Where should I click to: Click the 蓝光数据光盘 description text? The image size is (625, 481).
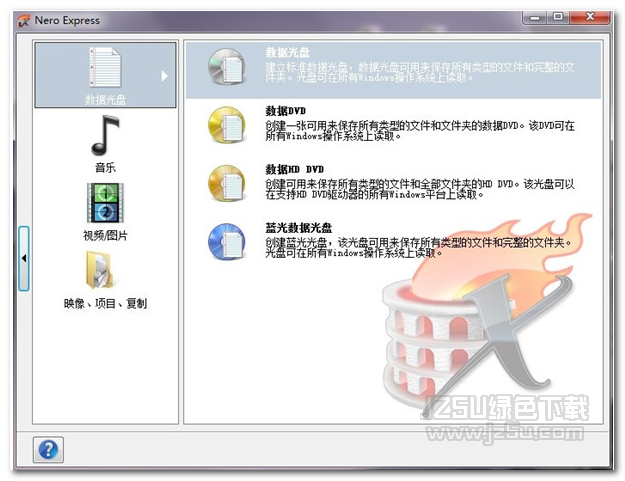pyautogui.click(x=419, y=247)
